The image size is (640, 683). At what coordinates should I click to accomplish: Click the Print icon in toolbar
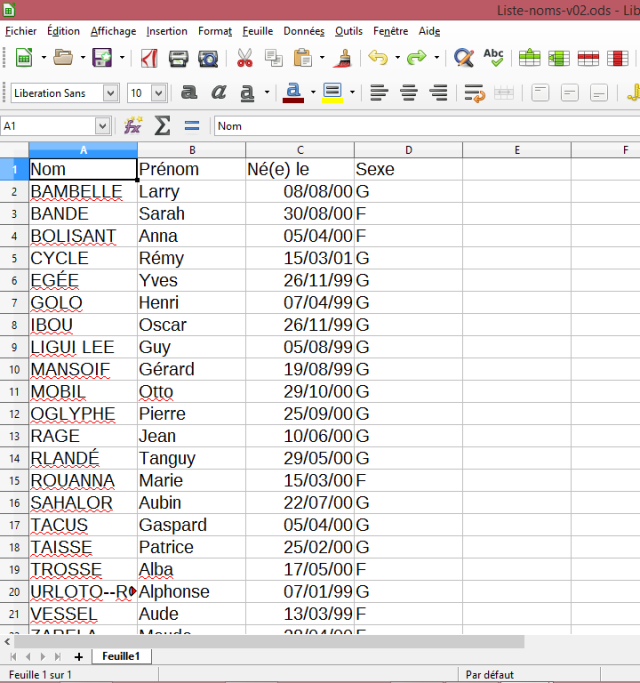(x=179, y=58)
